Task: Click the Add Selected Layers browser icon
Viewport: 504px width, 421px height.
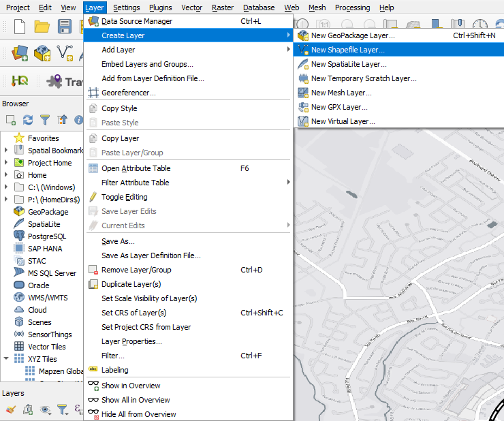Action: pyautogui.click(x=11, y=120)
